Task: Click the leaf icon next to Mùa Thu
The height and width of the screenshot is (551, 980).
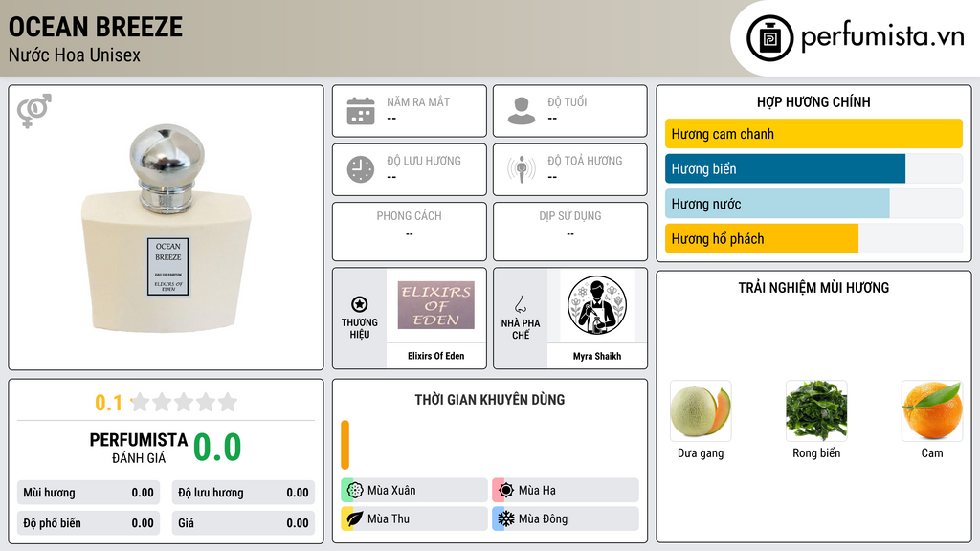Action: click(354, 518)
